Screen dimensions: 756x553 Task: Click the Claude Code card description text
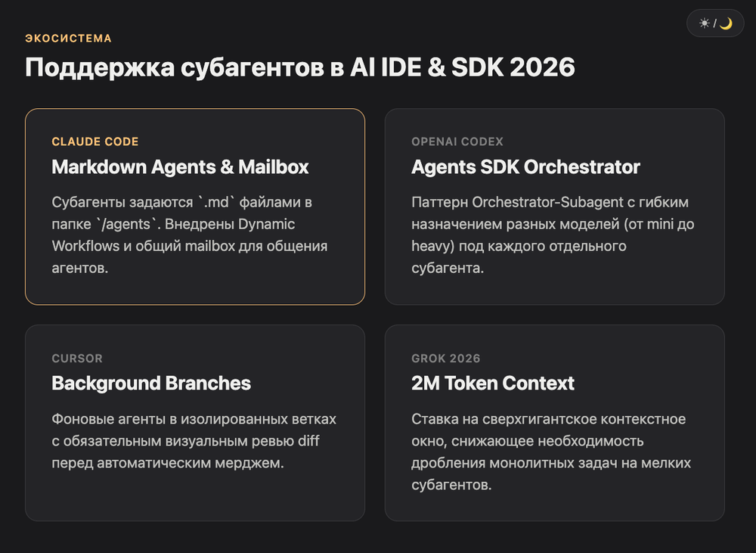point(190,235)
